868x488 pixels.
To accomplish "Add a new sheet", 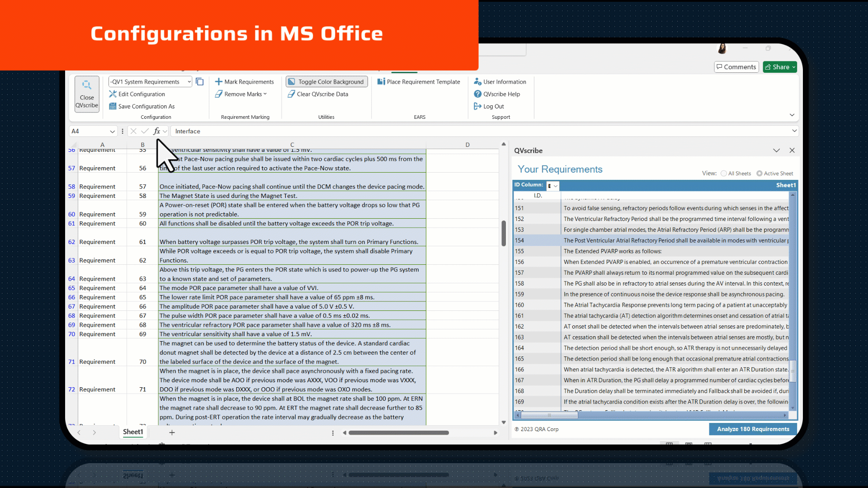I will pyautogui.click(x=172, y=432).
